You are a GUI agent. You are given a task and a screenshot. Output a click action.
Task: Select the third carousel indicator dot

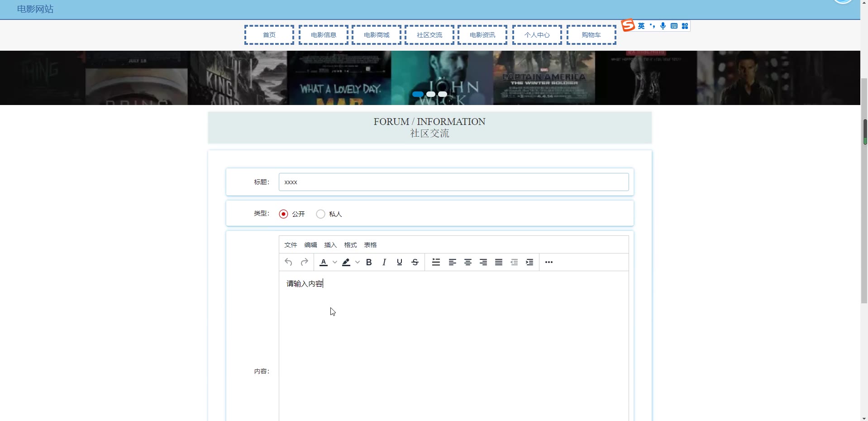(443, 94)
